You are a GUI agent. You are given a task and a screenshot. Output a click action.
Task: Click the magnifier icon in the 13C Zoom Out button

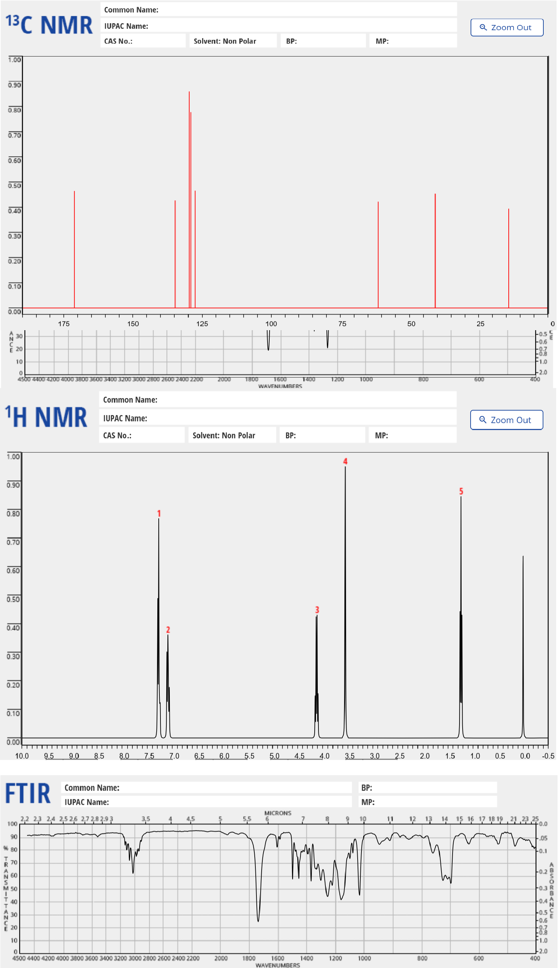(x=483, y=27)
